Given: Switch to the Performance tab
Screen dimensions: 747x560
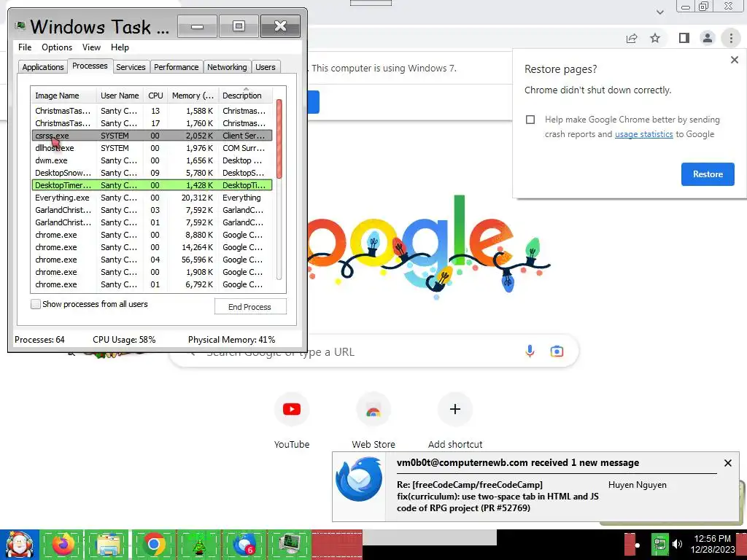Looking at the screenshot, I should coord(177,67).
